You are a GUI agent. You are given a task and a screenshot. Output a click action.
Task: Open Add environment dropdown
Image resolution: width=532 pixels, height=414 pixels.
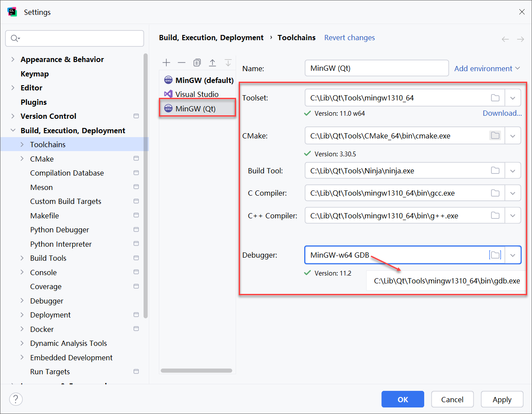[x=487, y=69]
